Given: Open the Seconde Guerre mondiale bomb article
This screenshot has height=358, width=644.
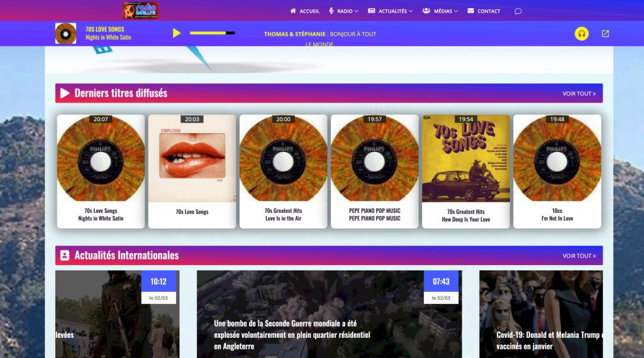Looking at the screenshot, I should point(292,335).
